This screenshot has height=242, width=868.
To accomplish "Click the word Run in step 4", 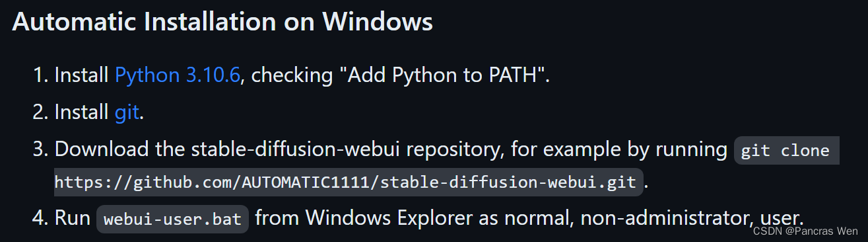I will [x=72, y=218].
